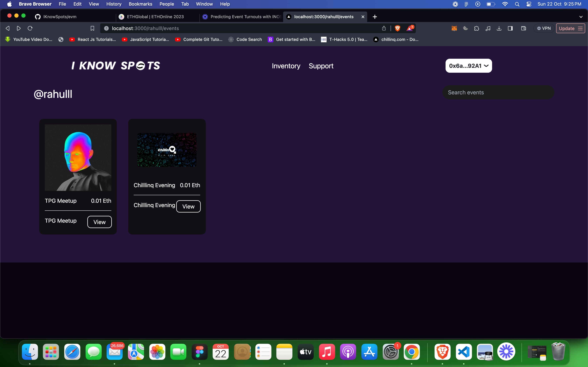
Task: Open the Inventory navigation link
Action: point(286,66)
